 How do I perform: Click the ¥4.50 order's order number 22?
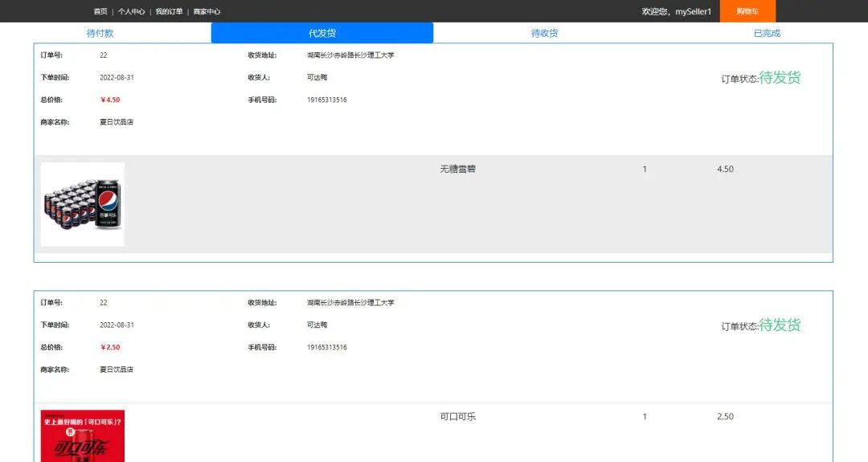point(104,55)
